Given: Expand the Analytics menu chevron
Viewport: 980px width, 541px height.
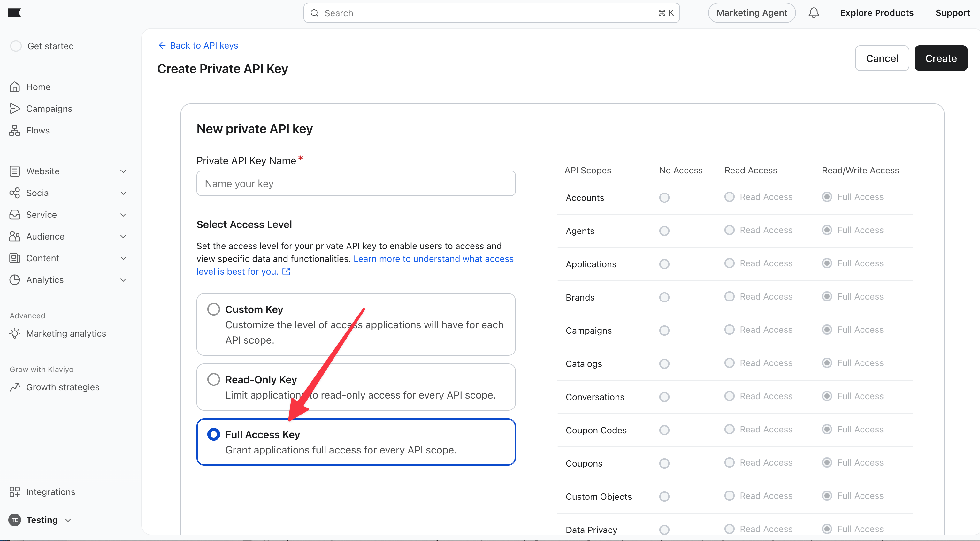Looking at the screenshot, I should click(123, 280).
